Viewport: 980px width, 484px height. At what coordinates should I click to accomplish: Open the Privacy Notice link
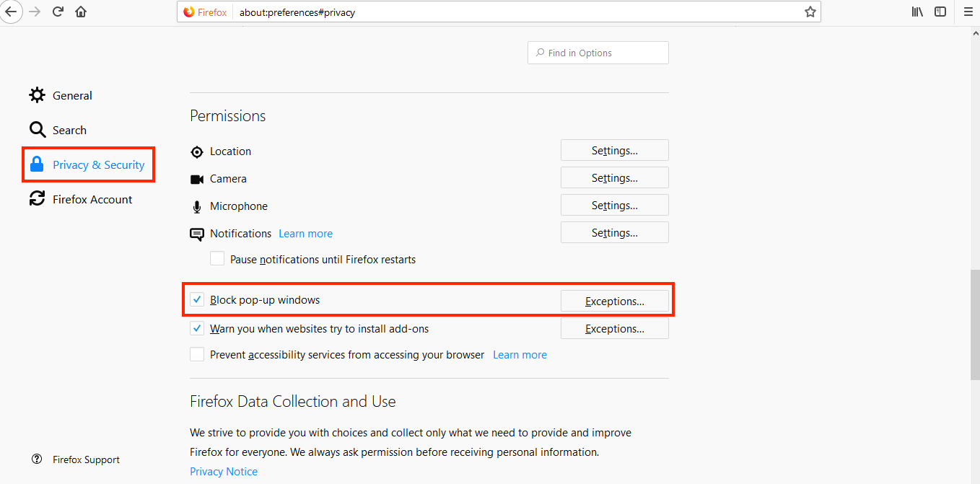[224, 471]
